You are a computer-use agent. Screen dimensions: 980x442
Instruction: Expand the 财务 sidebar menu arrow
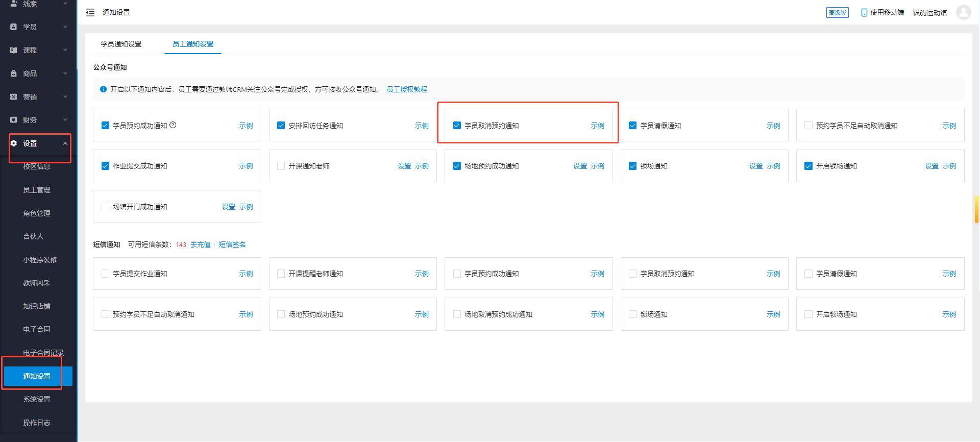click(65, 120)
